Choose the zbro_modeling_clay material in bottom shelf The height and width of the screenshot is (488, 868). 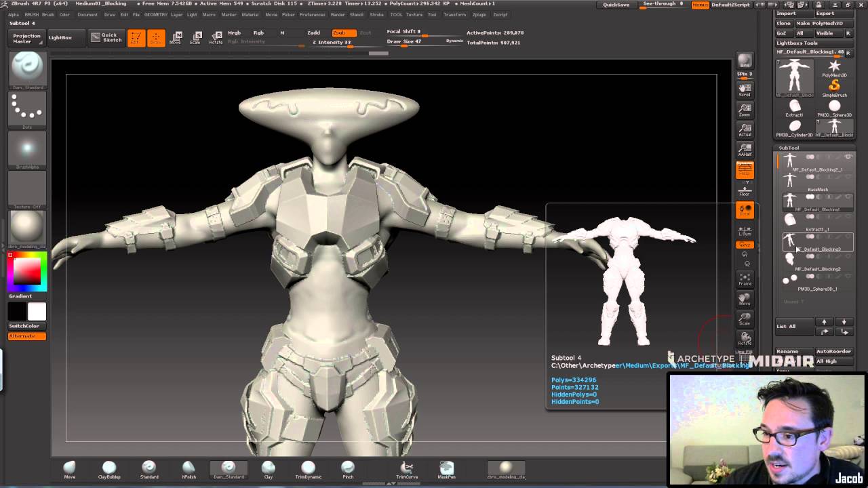coord(506,469)
